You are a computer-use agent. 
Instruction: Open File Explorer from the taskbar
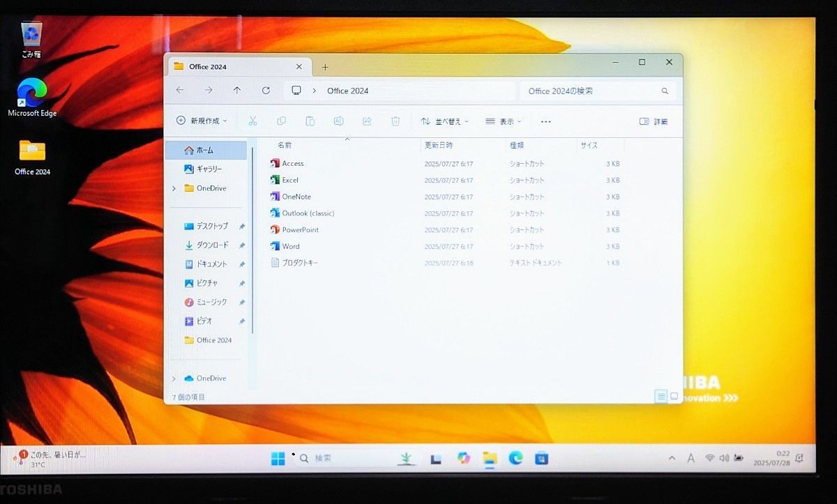490,458
